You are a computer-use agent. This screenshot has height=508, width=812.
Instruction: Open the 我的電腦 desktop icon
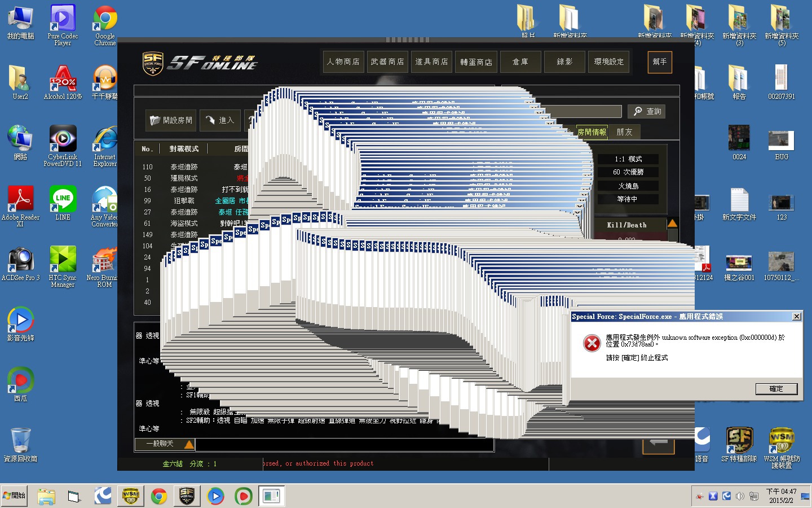20,23
